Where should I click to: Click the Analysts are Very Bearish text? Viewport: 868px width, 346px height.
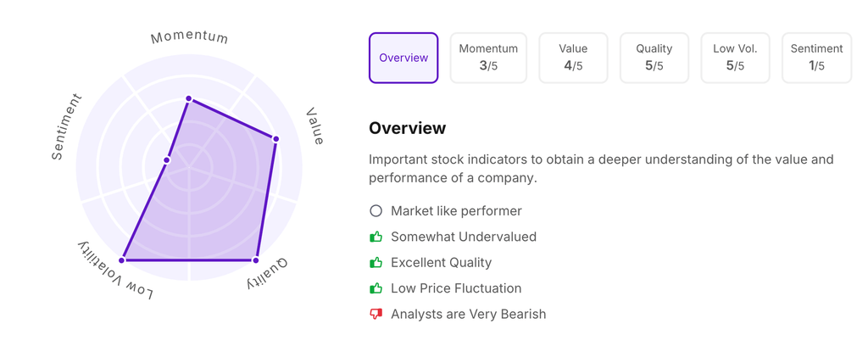468,315
